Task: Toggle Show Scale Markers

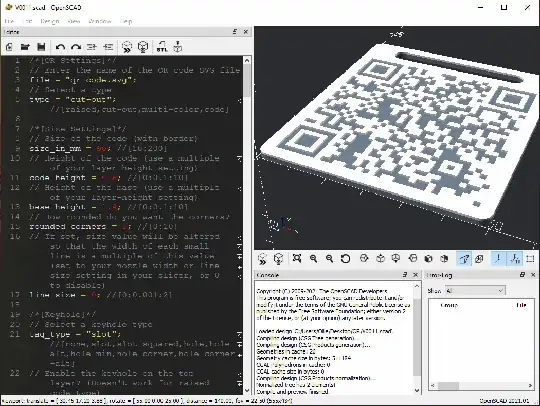Action: (515, 259)
